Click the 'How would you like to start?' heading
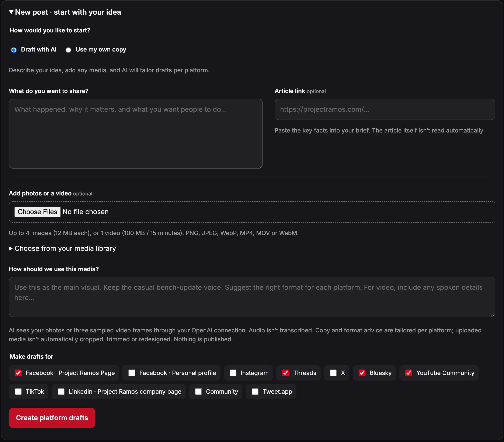 point(50,30)
